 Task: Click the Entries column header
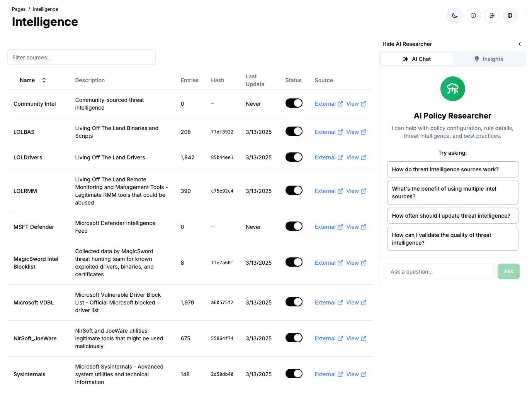(190, 80)
